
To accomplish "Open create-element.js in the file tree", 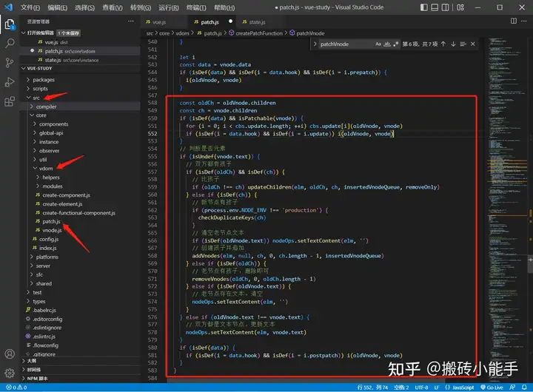I will tap(62, 204).
